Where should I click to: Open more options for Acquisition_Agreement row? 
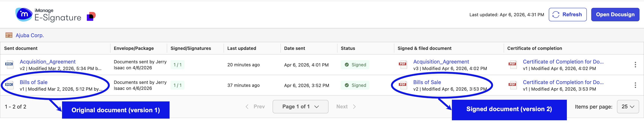[x=635, y=65]
